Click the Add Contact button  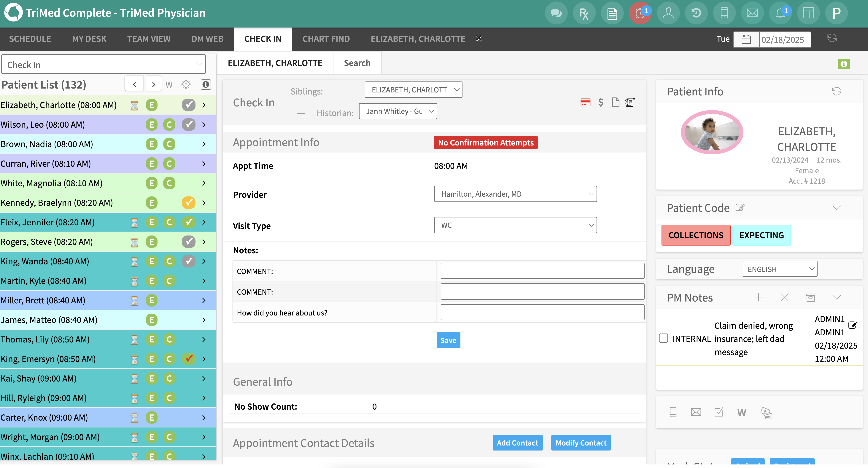click(x=518, y=443)
